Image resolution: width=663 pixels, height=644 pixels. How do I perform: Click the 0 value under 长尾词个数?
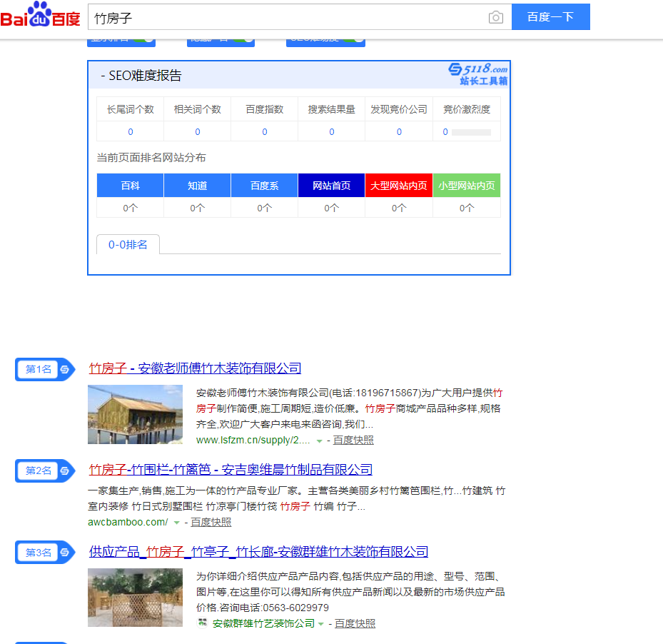(x=130, y=132)
